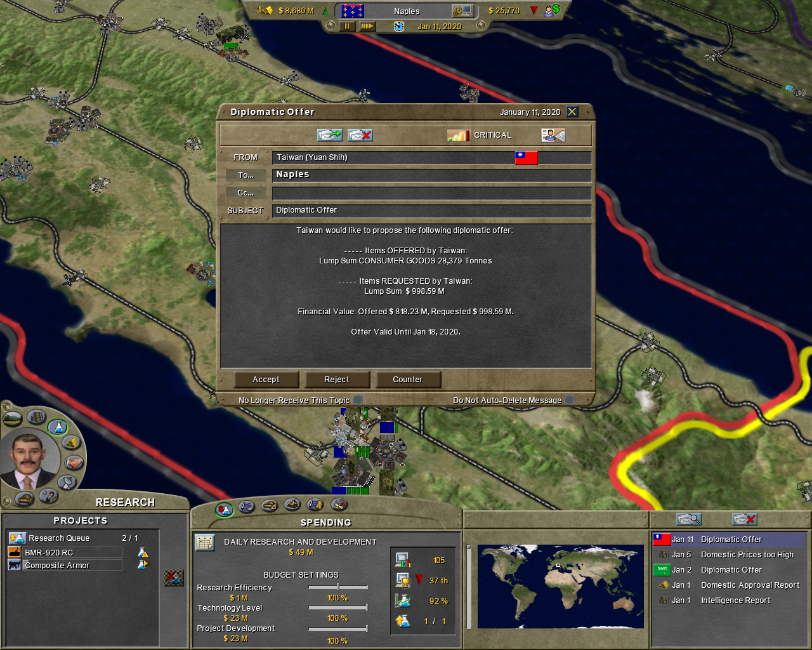Select Composite Armor research project
Screen dimensions: 812x650
pos(57,565)
